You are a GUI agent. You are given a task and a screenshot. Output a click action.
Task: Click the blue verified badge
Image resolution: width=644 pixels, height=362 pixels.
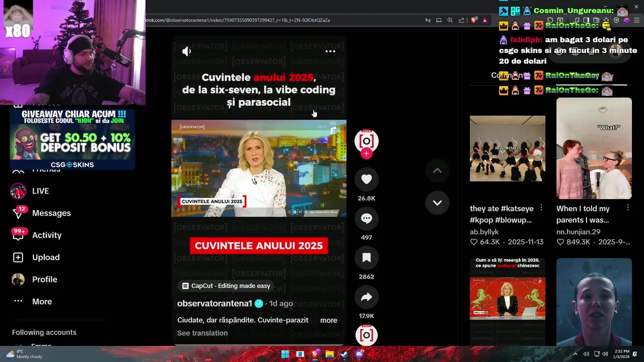(259, 304)
